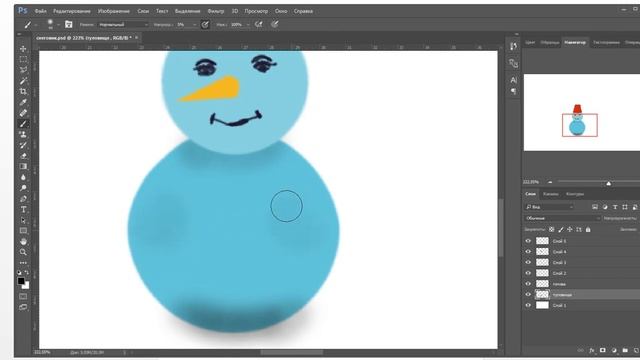The width and height of the screenshot is (640, 360).
Task: Hide layer Слой 5
Action: 528,241
